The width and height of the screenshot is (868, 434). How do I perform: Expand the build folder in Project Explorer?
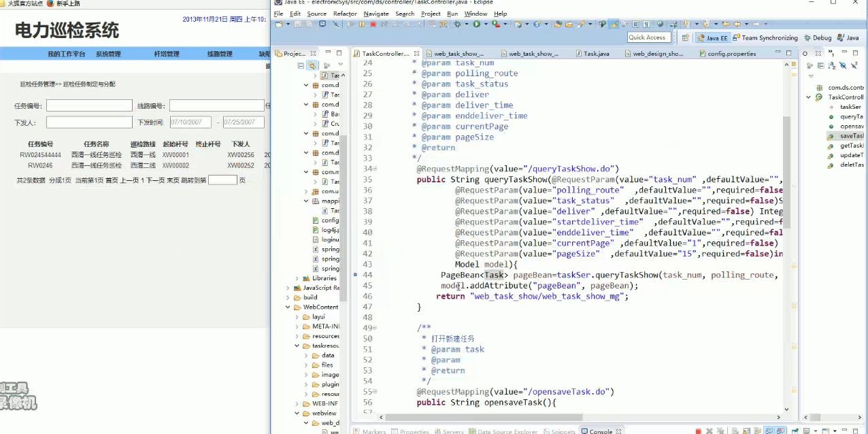pyautogui.click(x=288, y=297)
